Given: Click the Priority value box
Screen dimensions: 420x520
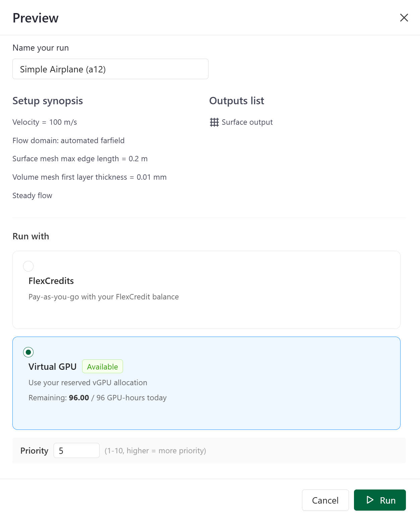Looking at the screenshot, I should pyautogui.click(x=76, y=450).
